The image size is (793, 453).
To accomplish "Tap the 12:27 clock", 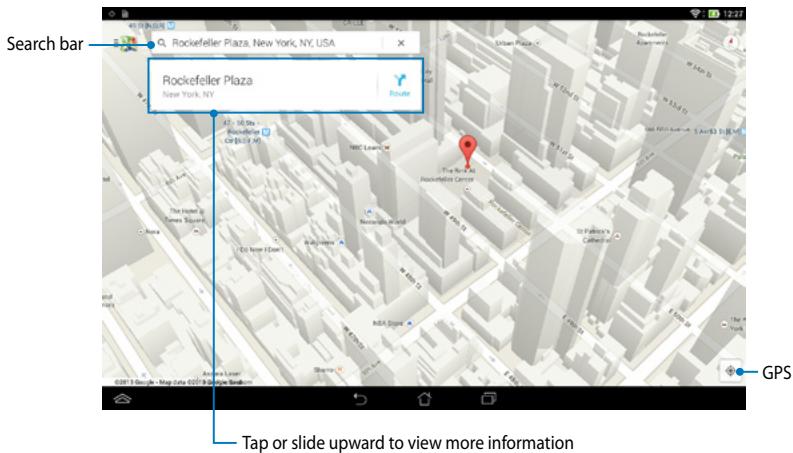I will click(733, 14).
